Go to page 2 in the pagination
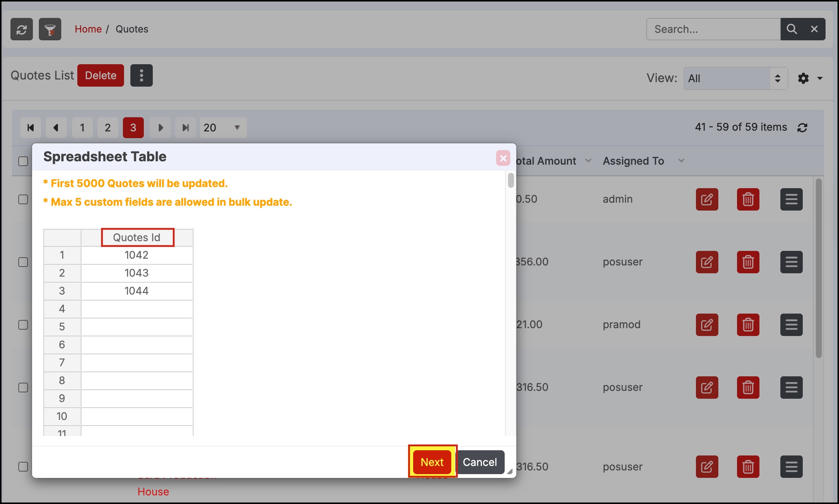839x504 pixels. pos(108,128)
